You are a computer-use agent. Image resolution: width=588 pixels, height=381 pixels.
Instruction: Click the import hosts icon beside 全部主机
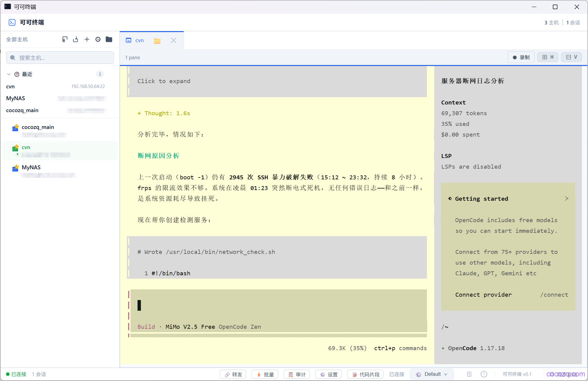pos(65,39)
